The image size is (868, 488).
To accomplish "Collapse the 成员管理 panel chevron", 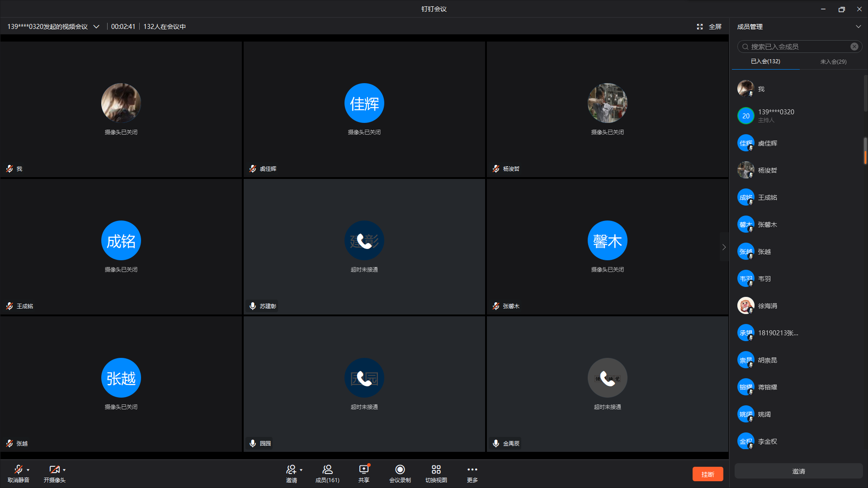I will click(858, 27).
